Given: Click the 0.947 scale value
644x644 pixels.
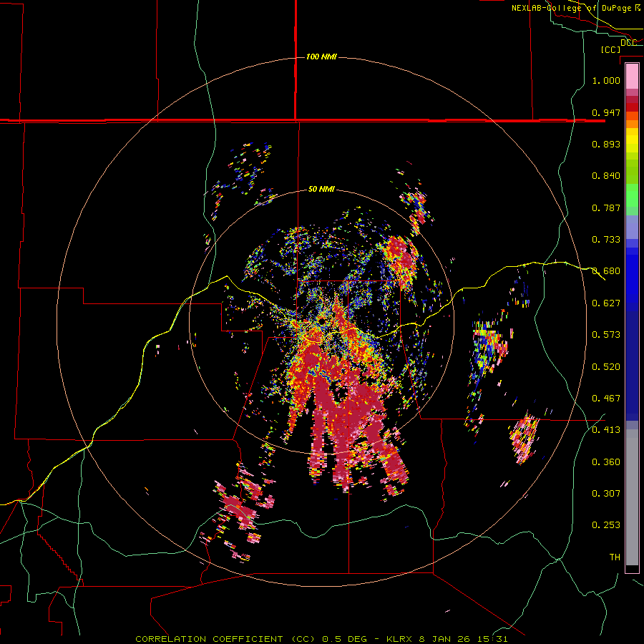Looking at the screenshot, I should pyautogui.click(x=606, y=112).
